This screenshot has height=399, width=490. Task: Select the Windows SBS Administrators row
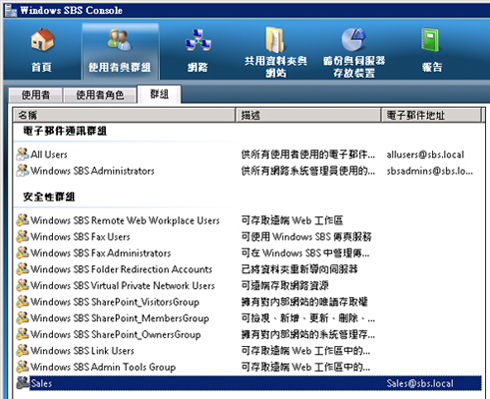(248, 171)
